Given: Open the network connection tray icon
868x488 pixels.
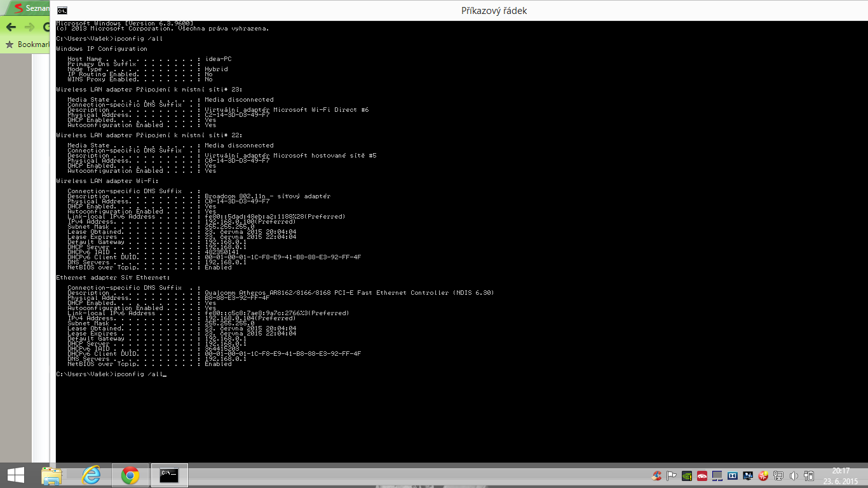Looking at the screenshot, I should [x=778, y=475].
